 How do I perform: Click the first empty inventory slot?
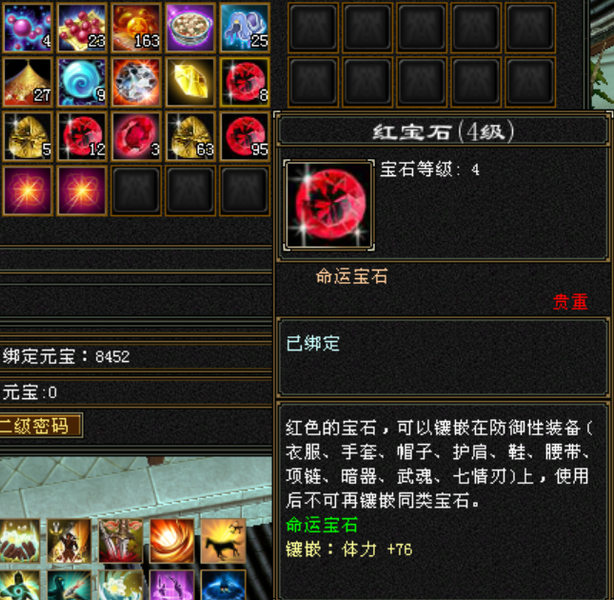click(x=136, y=191)
